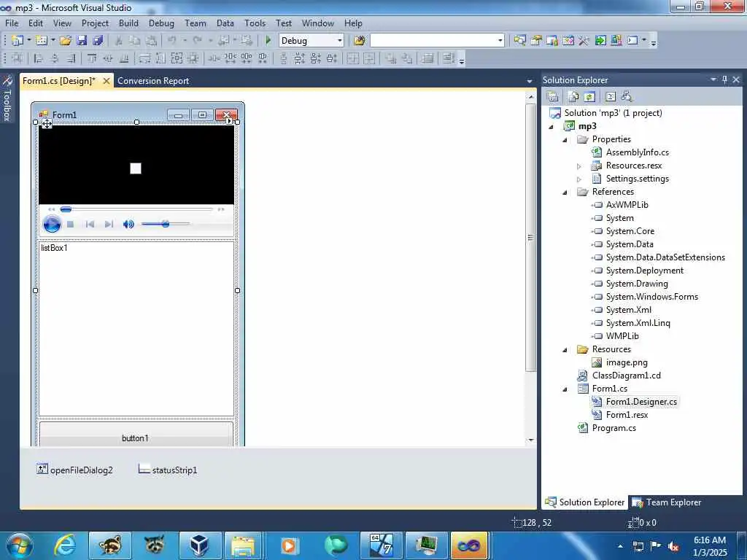Toggle the media player mute speaker
The height and width of the screenshot is (560, 747).
128,225
